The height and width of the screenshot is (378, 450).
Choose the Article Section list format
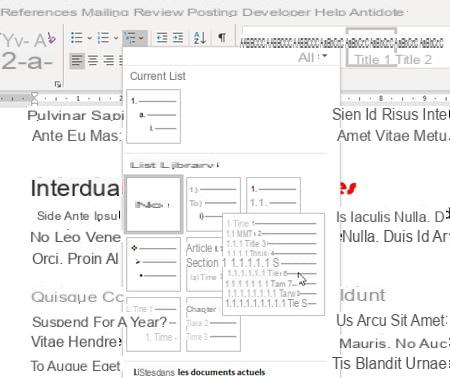pyautogui.click(x=204, y=264)
